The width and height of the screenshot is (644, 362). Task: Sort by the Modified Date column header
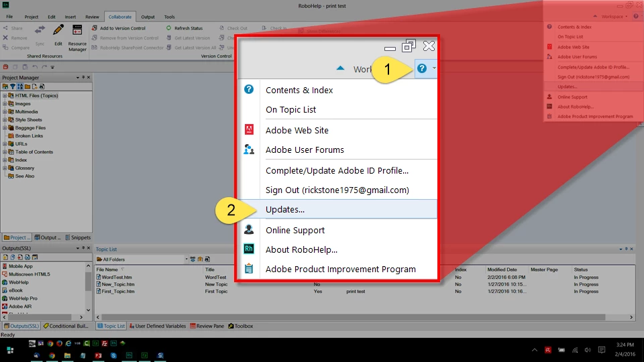pyautogui.click(x=502, y=269)
